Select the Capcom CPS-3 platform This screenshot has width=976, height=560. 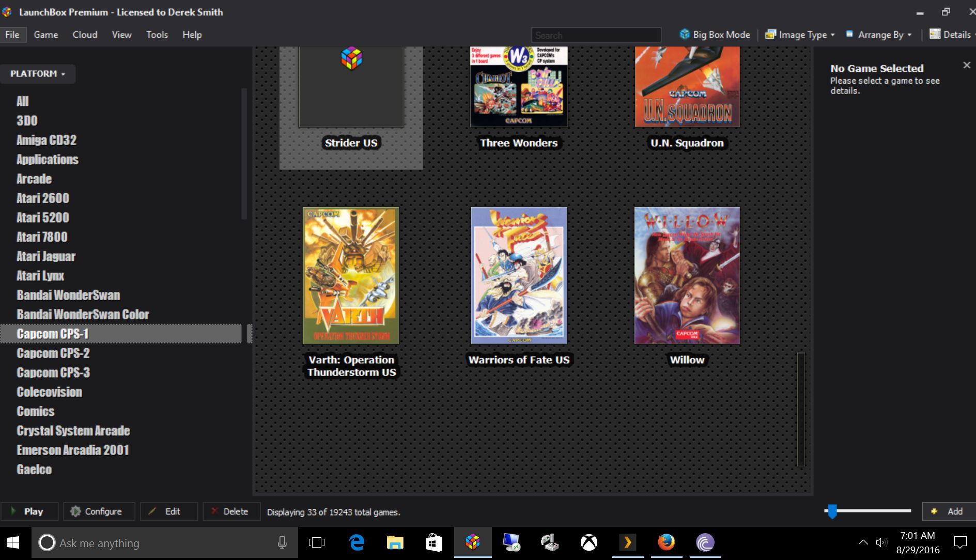click(x=53, y=372)
